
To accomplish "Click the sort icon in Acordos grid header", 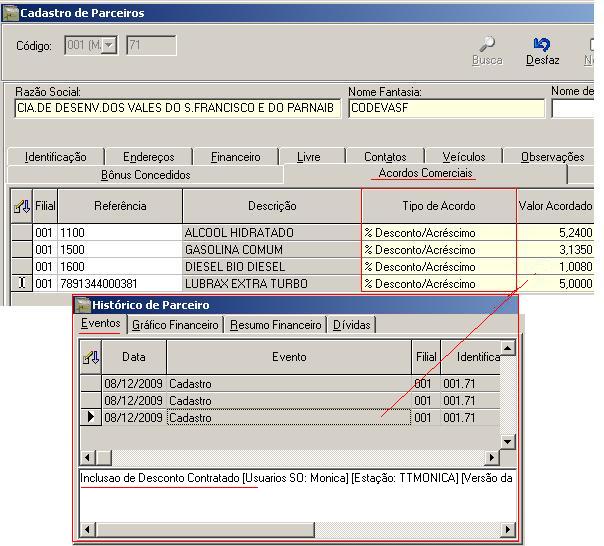I will (x=22, y=206).
